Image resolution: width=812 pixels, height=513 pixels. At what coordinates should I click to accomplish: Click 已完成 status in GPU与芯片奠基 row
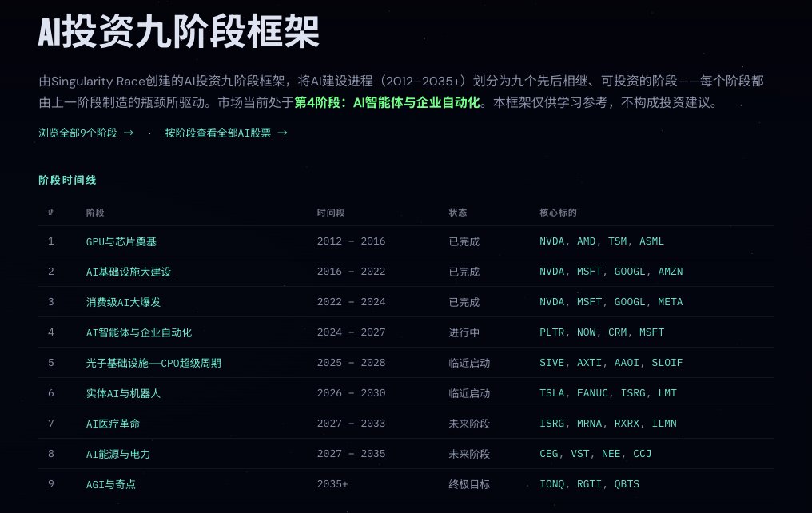[464, 241]
